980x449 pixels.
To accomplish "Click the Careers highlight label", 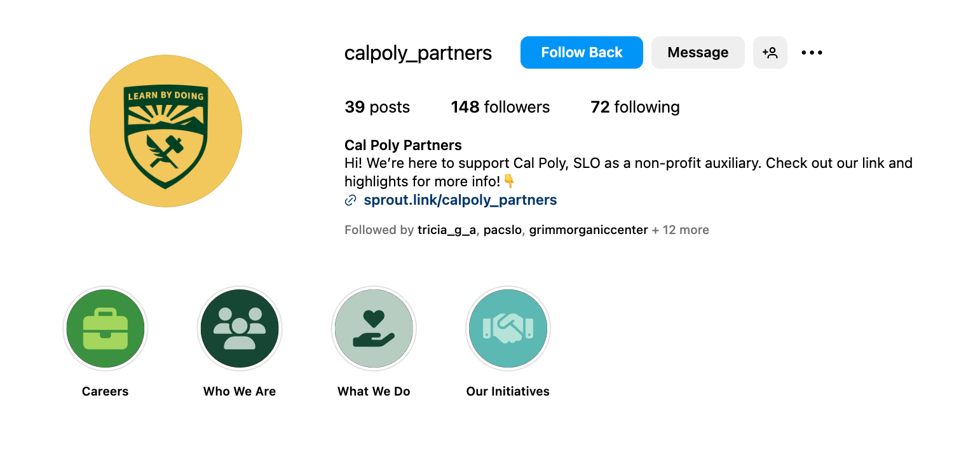I will (x=105, y=391).
